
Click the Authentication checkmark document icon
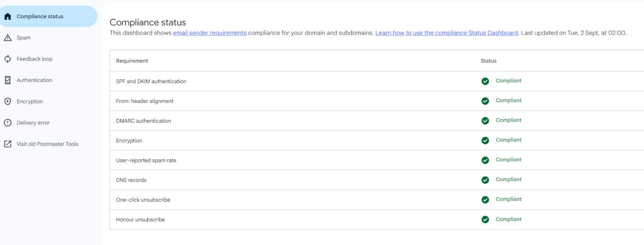(x=7, y=80)
